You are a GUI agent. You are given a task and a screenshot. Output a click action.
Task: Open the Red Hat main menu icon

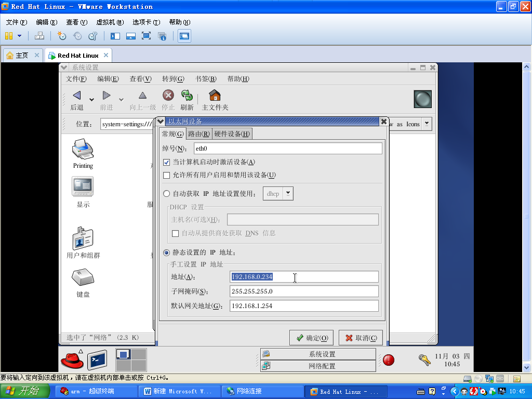pos(72,360)
